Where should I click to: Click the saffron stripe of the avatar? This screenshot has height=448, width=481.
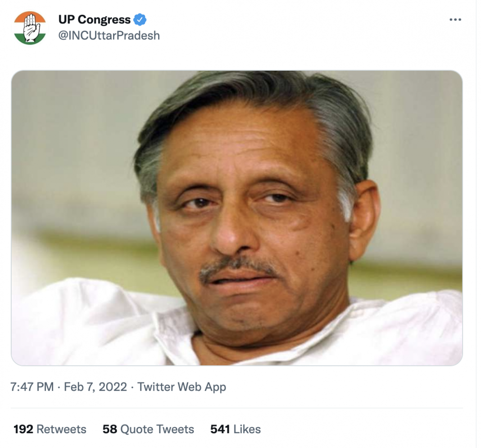pyautogui.click(x=30, y=17)
